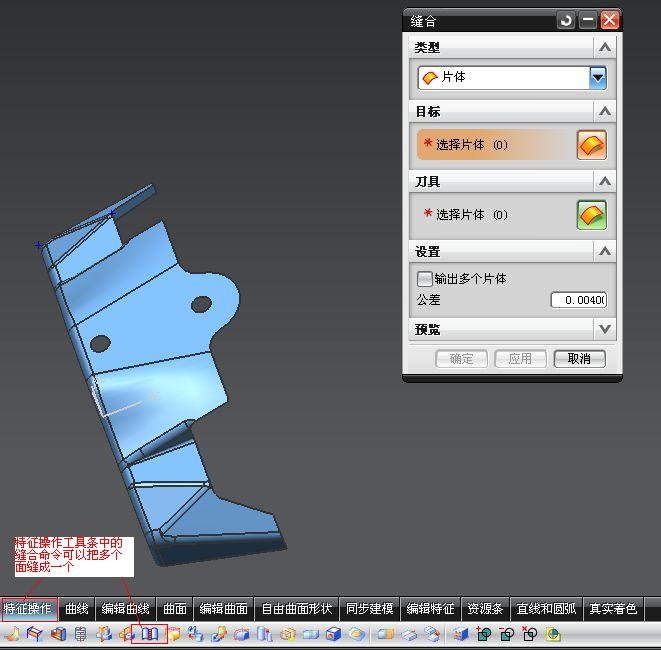Screen dimensions: 661x650
Task: Collapse the 刀具 section
Action: click(x=605, y=181)
